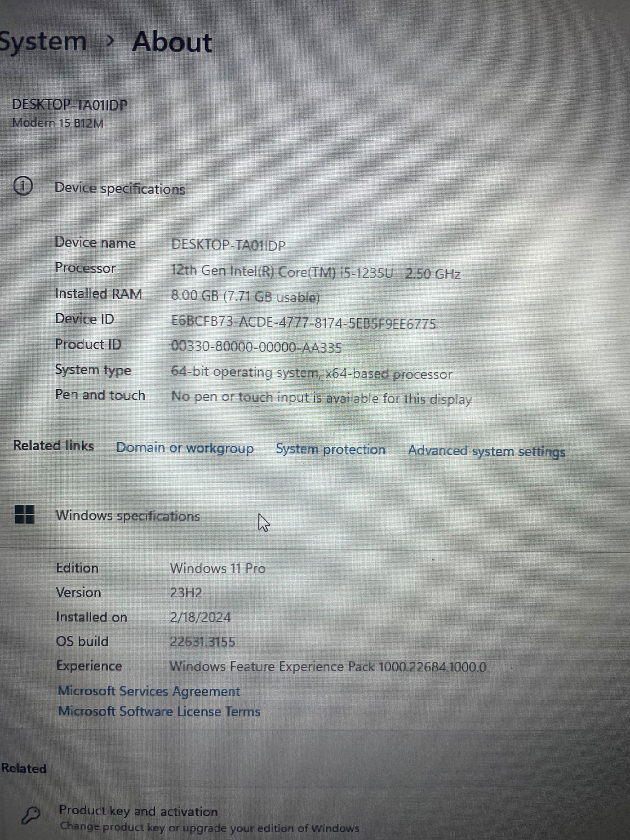Click the Experience label
630x840 pixels.
pyautogui.click(x=89, y=666)
